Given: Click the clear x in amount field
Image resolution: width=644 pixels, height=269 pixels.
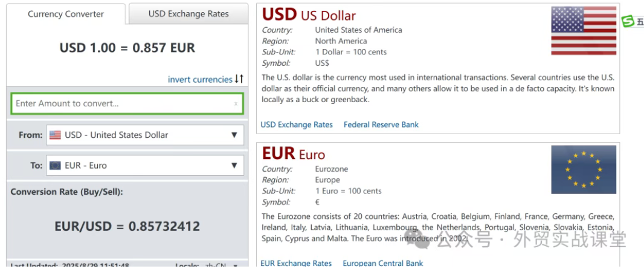Looking at the screenshot, I should tap(236, 104).
